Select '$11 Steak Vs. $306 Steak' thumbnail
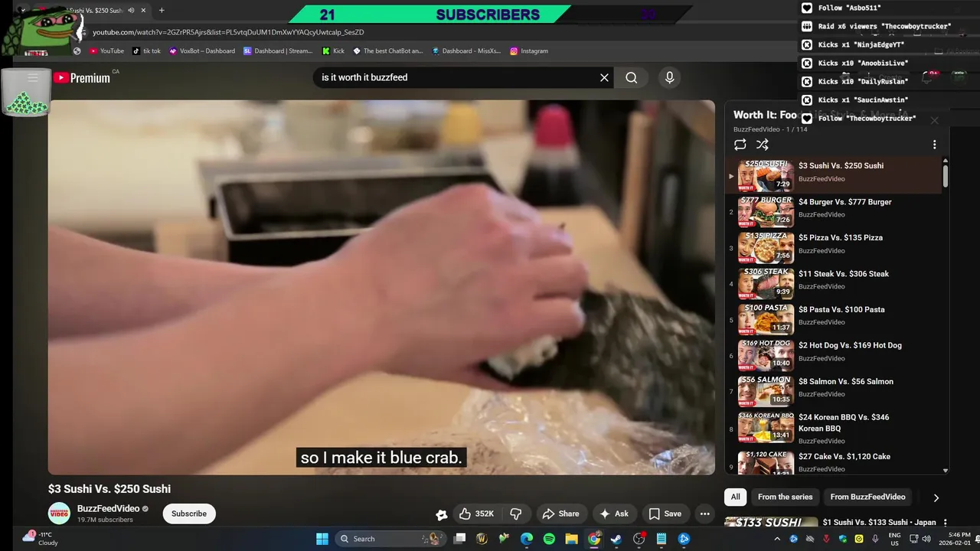The width and height of the screenshot is (980, 551). click(766, 284)
